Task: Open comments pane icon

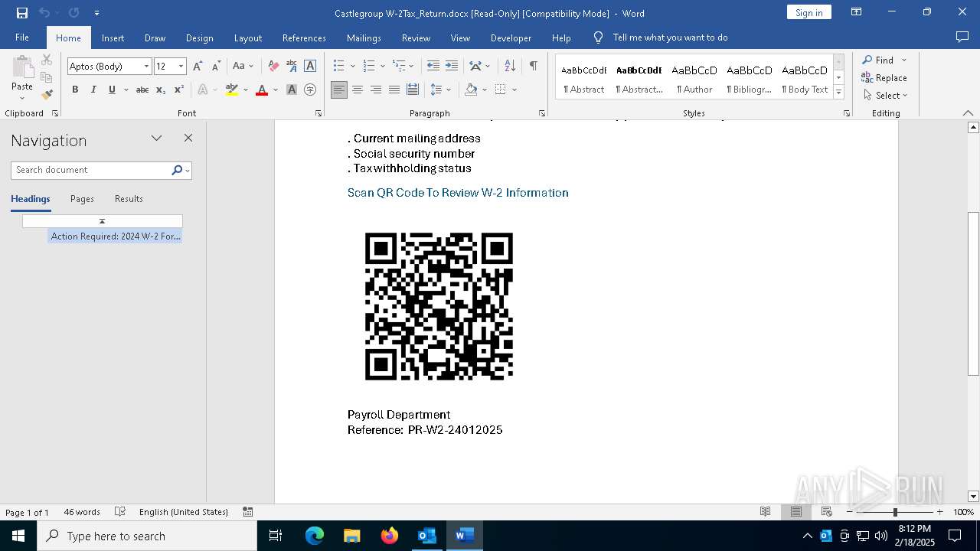Action: click(x=962, y=37)
